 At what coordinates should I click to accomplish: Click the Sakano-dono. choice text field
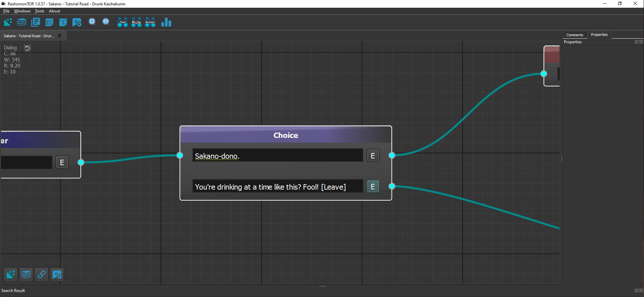click(x=277, y=156)
